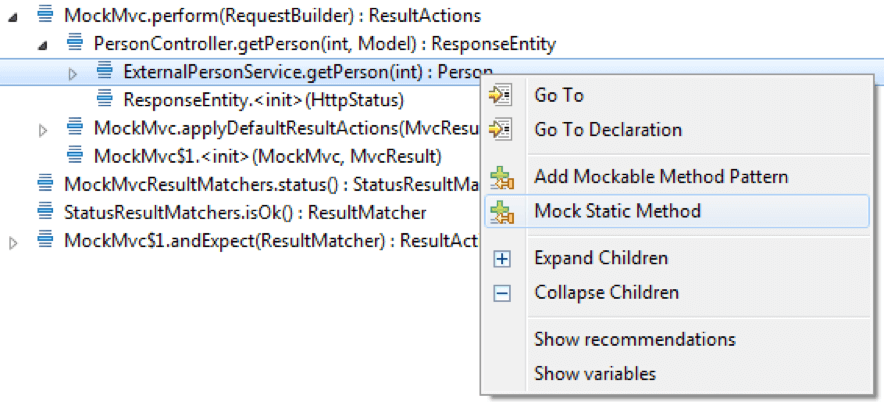Choose Go To Declaration menu entry
This screenshot has width=884, height=402.
click(608, 130)
